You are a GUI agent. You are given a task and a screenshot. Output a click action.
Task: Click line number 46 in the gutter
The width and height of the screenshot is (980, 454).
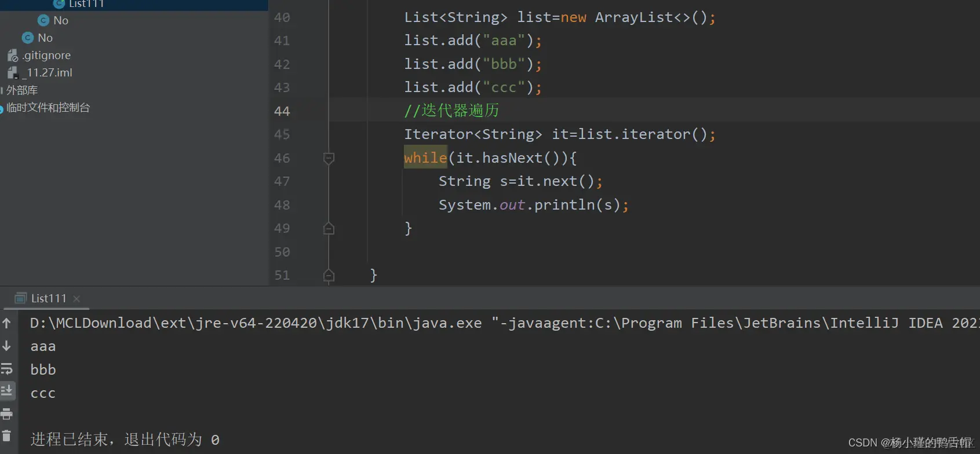click(x=282, y=158)
